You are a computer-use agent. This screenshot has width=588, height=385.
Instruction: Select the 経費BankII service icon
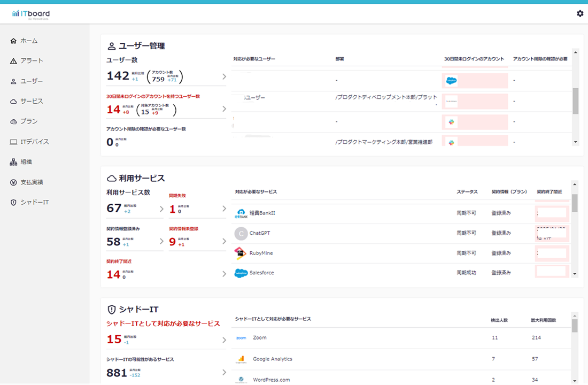242,213
